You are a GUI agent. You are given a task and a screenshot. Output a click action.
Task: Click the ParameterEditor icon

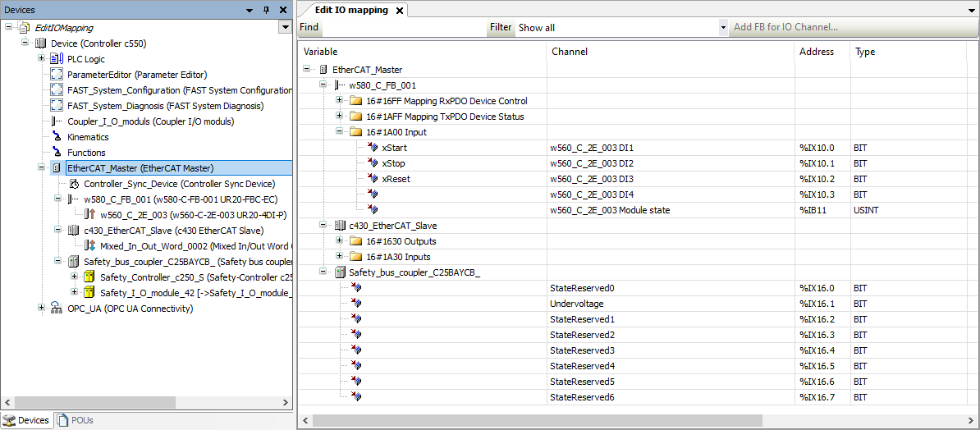click(x=57, y=75)
